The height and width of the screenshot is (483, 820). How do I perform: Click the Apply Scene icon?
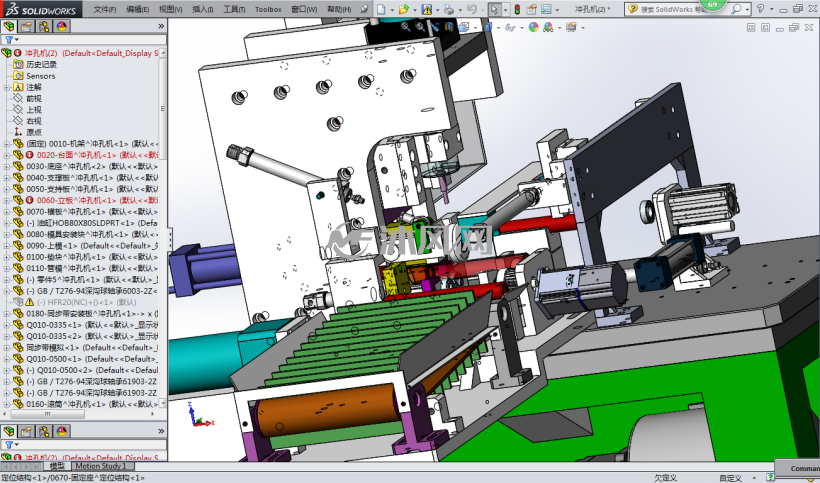548,27
